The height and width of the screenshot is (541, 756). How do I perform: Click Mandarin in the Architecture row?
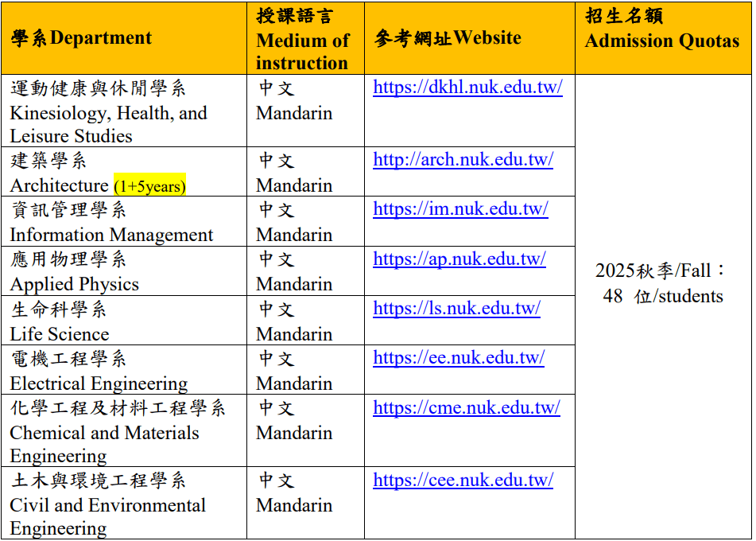click(294, 186)
